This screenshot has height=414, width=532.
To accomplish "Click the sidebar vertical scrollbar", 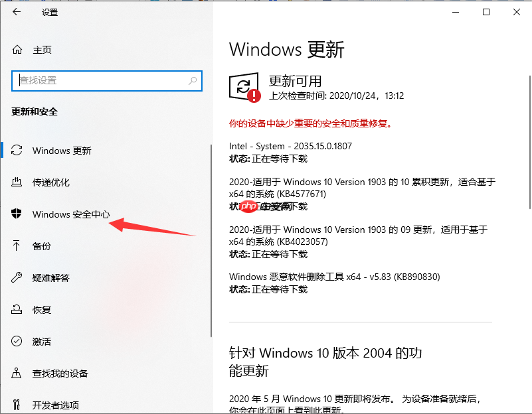I will point(211,241).
